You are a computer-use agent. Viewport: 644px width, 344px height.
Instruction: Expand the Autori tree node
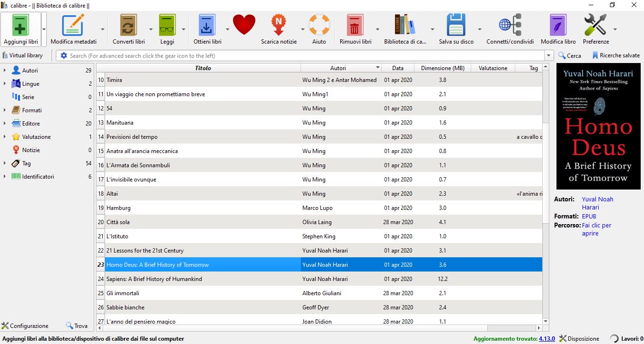tap(5, 71)
